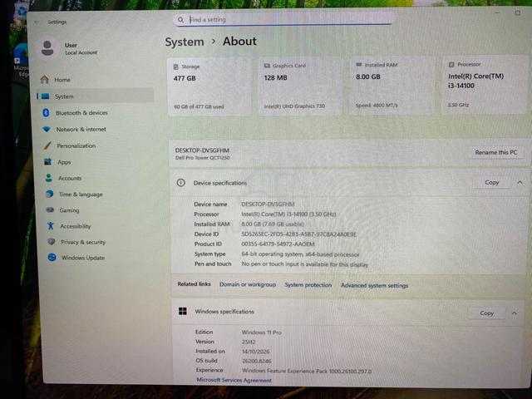
Task: Click the search magnifier icon
Action: 180,20
